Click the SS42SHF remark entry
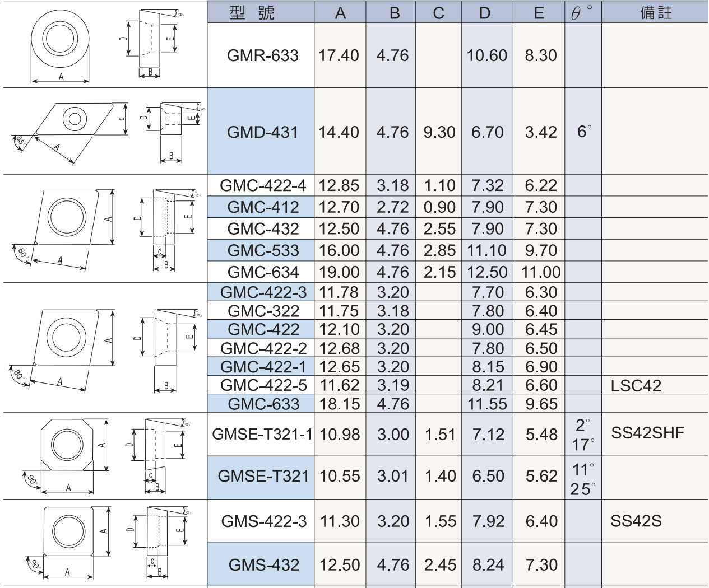709x588 pixels. (x=647, y=433)
